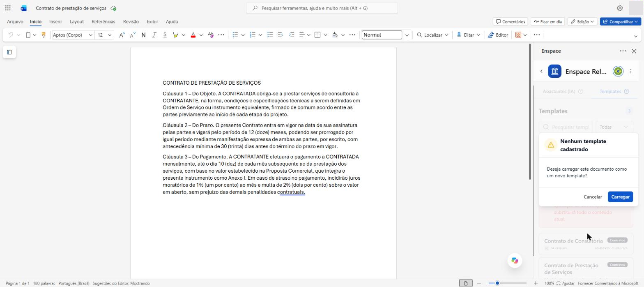Open the Edição mode dropdown
This screenshot has height=287, width=644.
[x=582, y=21]
